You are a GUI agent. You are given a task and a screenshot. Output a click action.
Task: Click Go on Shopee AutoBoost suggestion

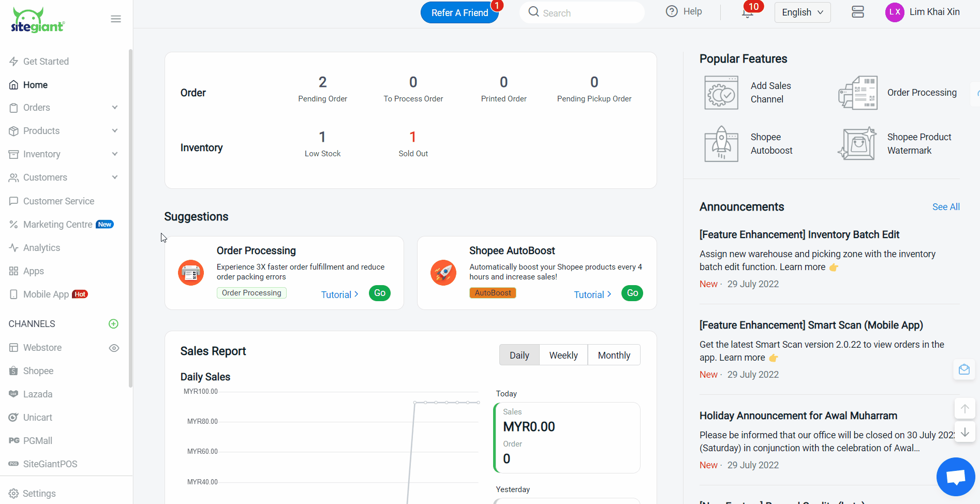pyautogui.click(x=632, y=293)
